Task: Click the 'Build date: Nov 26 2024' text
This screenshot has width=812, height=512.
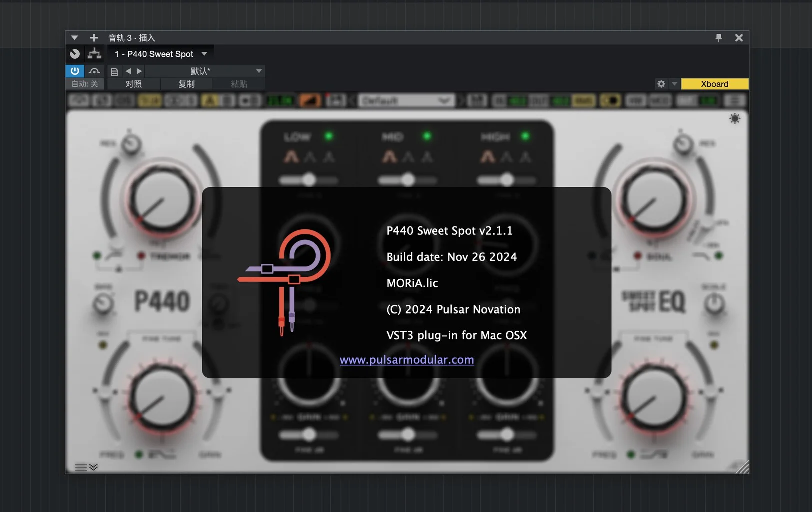Action: pos(452,257)
